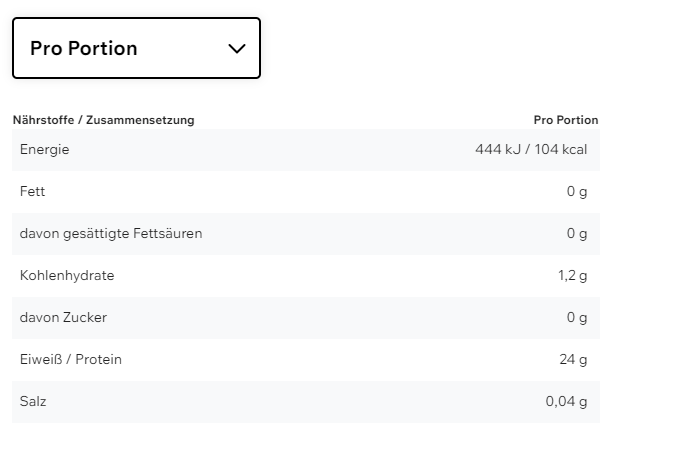Select the Eiweiß / Protein row label
The width and height of the screenshot is (695, 455).
click(71, 360)
